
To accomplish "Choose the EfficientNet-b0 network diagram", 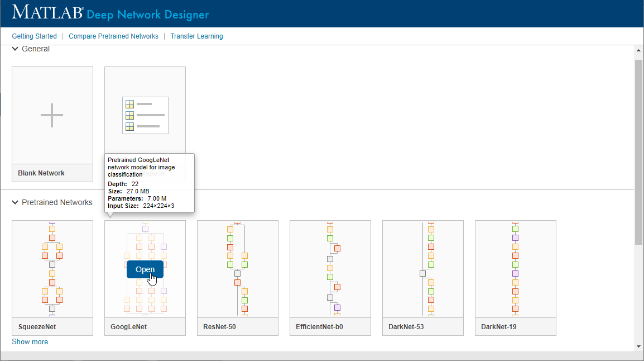I will click(x=330, y=269).
